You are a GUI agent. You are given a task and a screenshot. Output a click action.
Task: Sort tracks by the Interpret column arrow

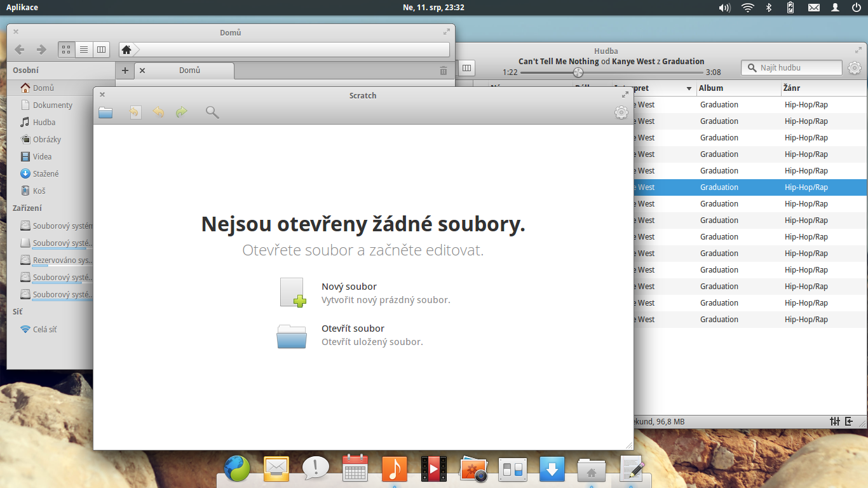click(689, 88)
